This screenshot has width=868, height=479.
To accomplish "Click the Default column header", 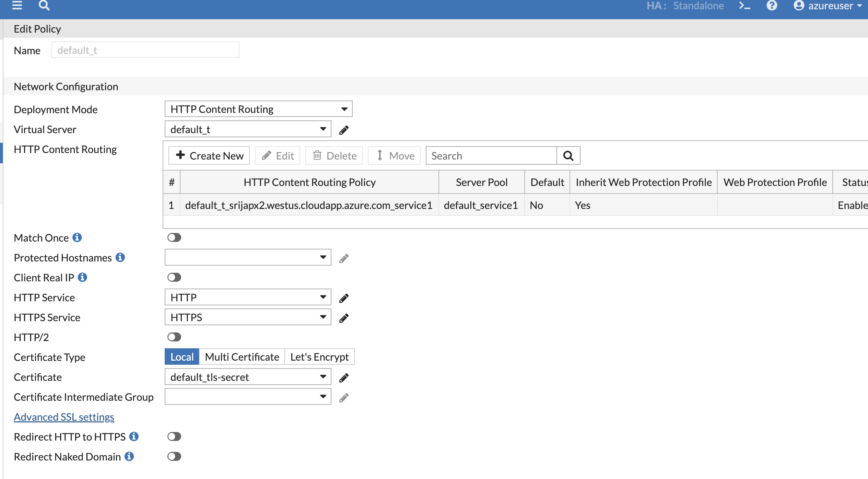I will tap(547, 182).
